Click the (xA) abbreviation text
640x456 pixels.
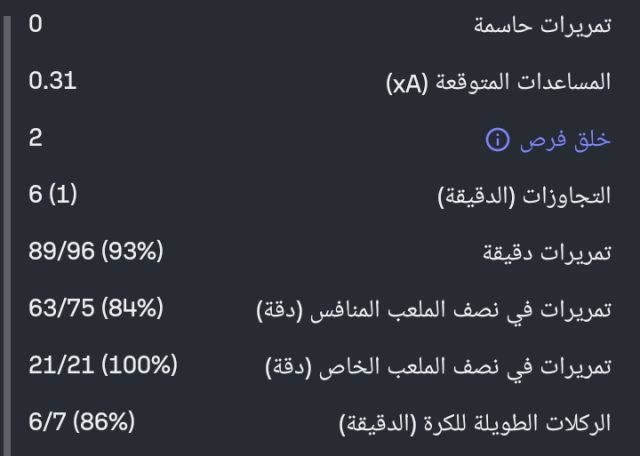click(407, 83)
